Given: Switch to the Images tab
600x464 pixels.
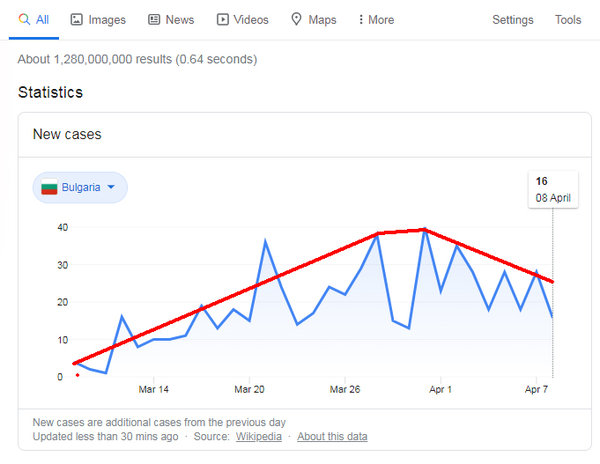Looking at the screenshot, I should 98,20.
